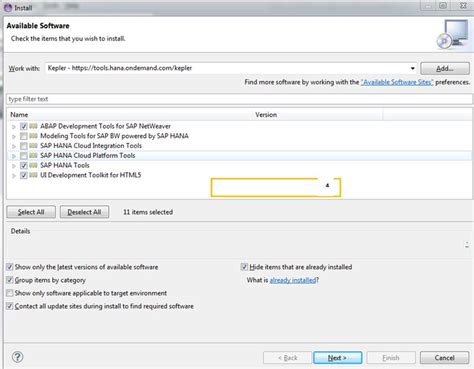Click SAP HANA Cloud Platform Tools category icon
The height and width of the screenshot is (369, 474).
33,155
